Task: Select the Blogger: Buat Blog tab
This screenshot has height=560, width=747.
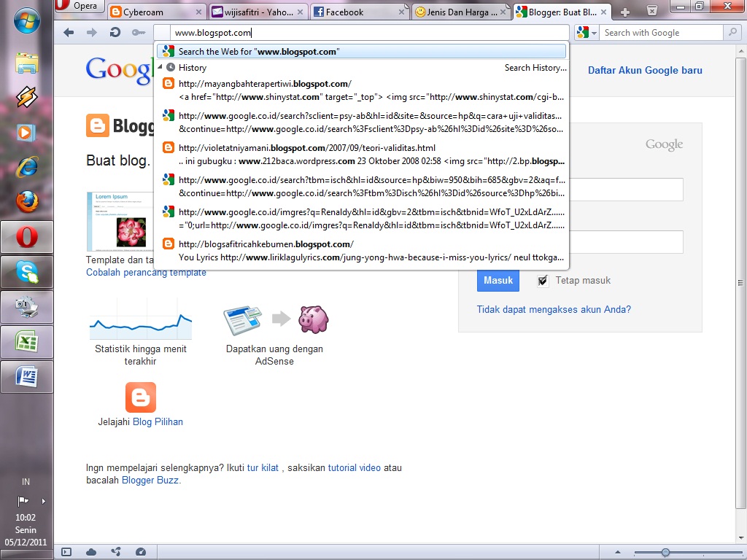Action: [562, 12]
